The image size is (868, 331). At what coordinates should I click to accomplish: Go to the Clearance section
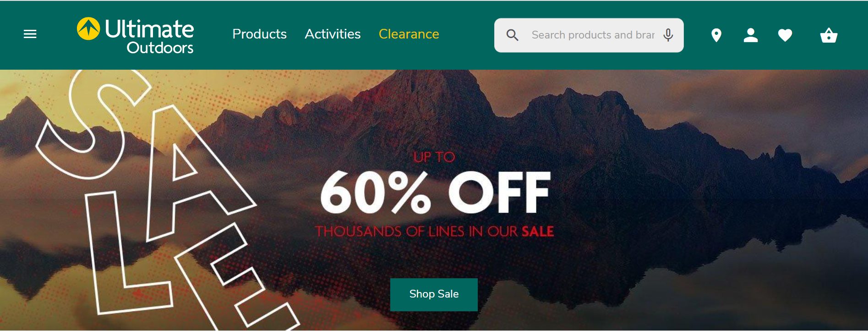[409, 34]
